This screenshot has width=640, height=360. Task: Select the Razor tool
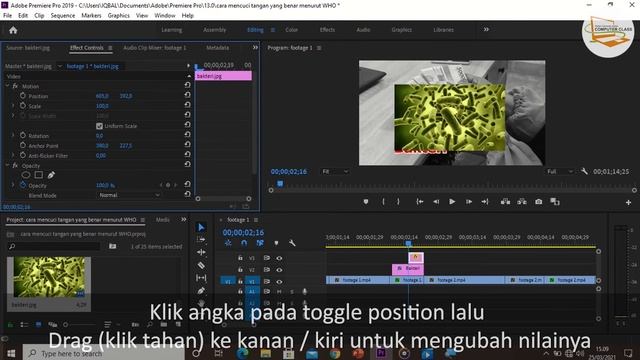click(x=201, y=265)
